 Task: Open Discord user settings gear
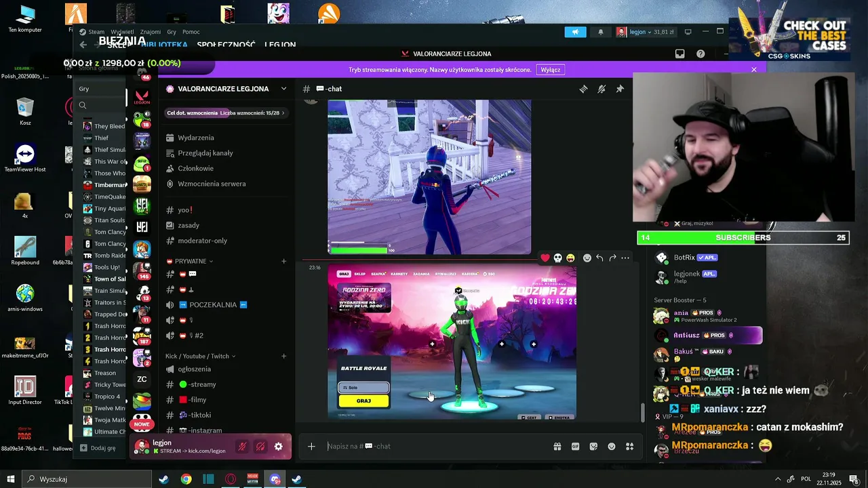click(278, 447)
